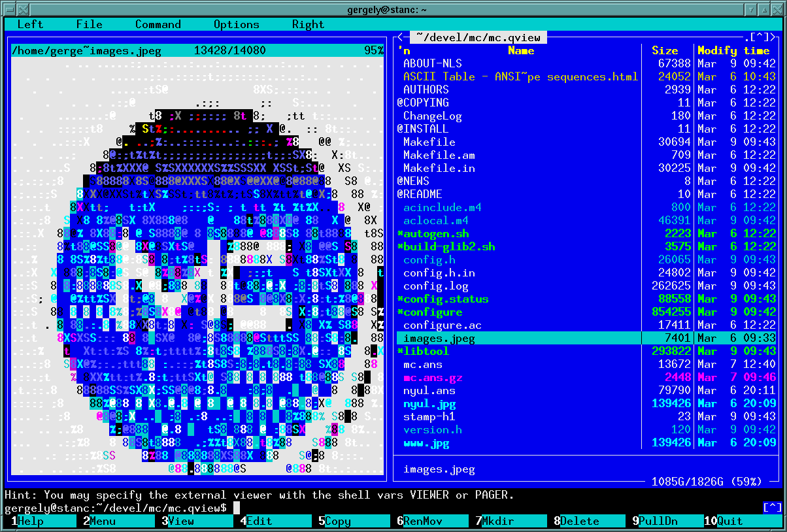Open the Right panel menu
Image resolution: width=787 pixels, height=532 pixels.
308,24
